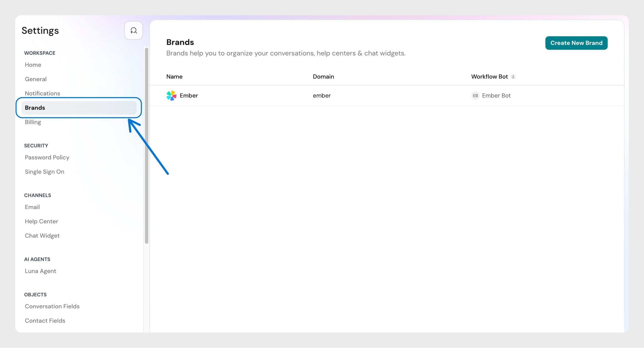Screen dimensions: 644x348
Task: Click the EB avatar of Ember Bot
Action: tap(475, 96)
